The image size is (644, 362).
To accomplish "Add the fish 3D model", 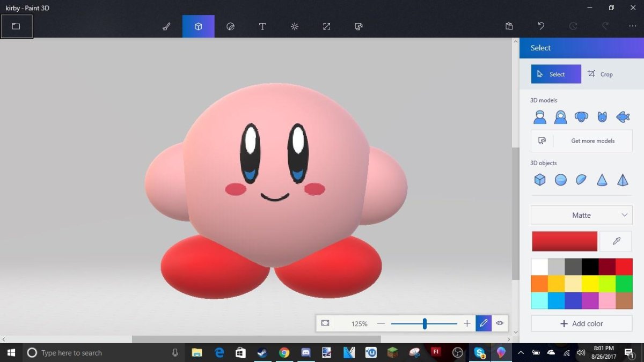I will pos(623,117).
